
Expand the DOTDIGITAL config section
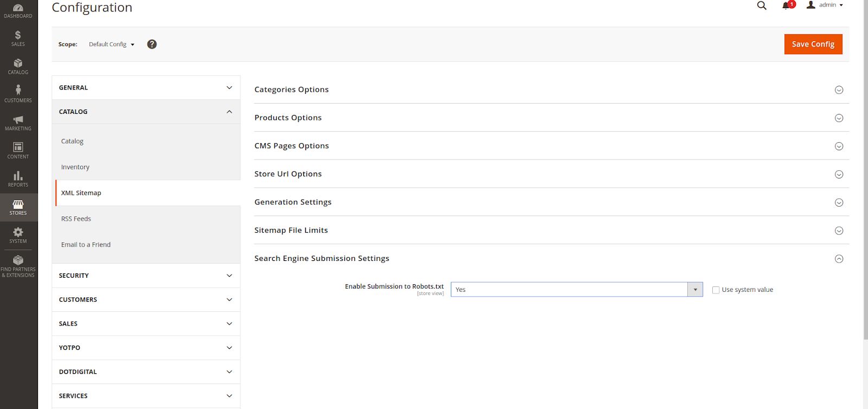[x=146, y=372]
